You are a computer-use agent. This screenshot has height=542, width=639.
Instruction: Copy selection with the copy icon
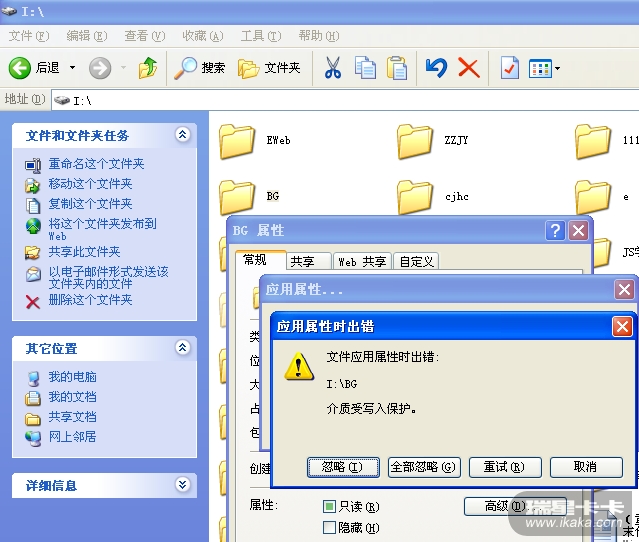point(365,68)
